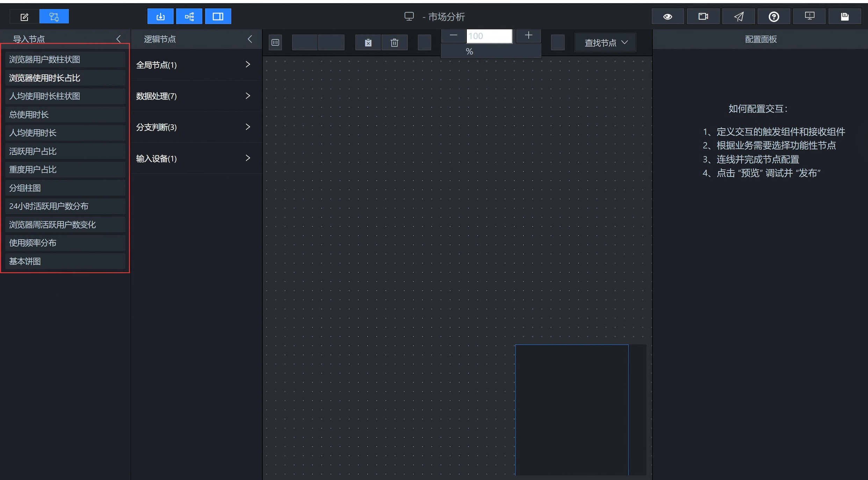The height and width of the screenshot is (480, 868).
Task: Click the minimap viewport thumbnail on canvas
Action: pos(572,410)
